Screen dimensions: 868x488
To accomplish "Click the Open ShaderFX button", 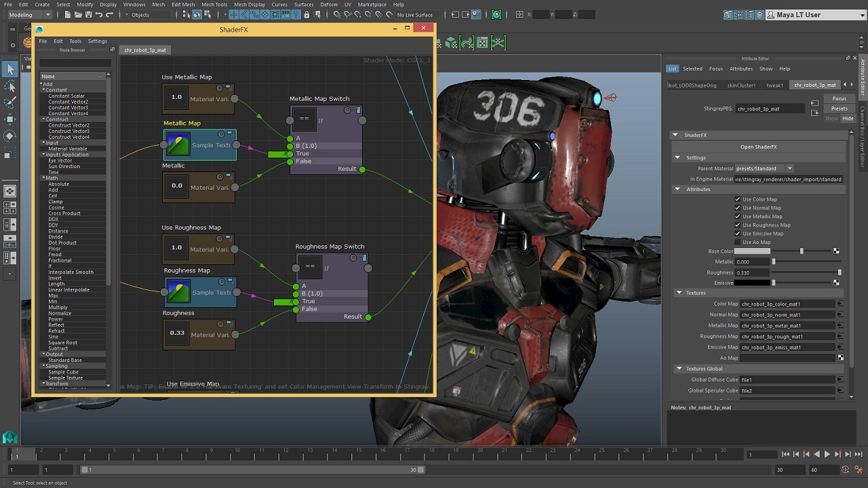I will (x=758, y=147).
